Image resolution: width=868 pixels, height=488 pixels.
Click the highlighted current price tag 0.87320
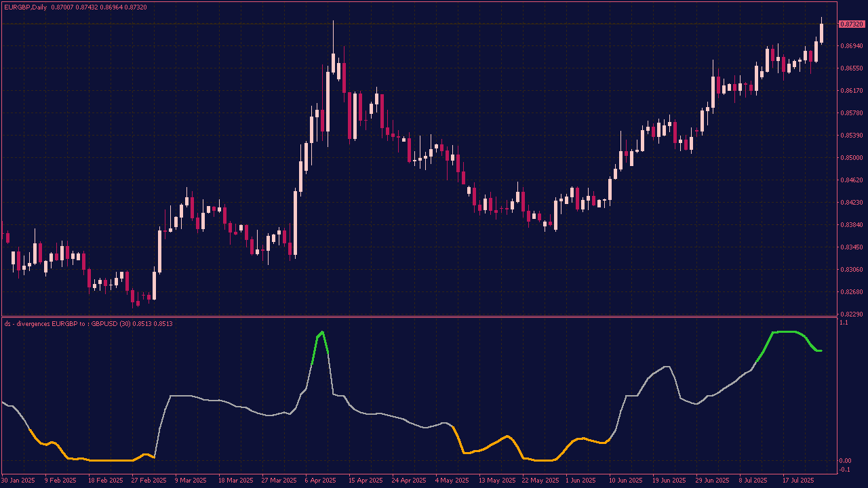tap(850, 24)
